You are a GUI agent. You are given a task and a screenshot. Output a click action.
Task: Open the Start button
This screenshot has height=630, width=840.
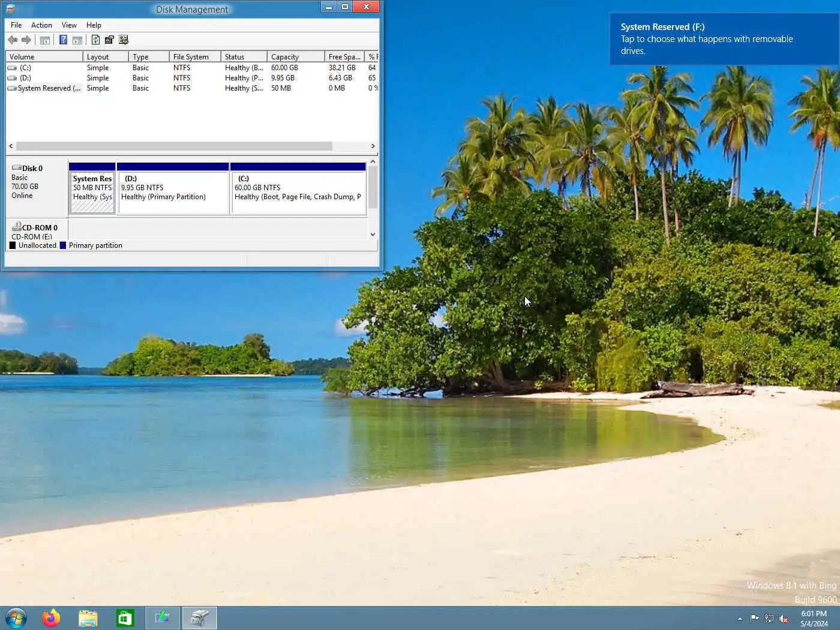[16, 618]
